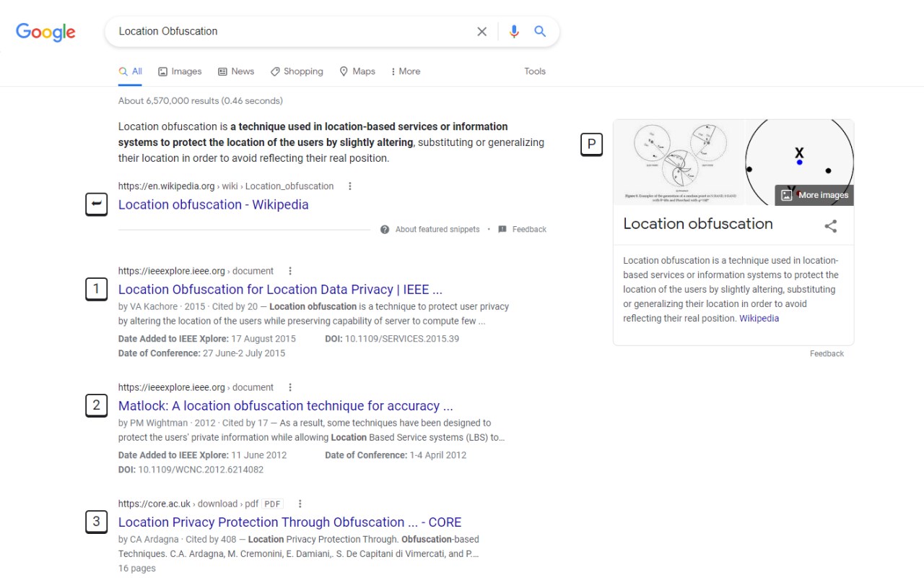This screenshot has height=578, width=924.
Task: Open three-dot menu beside the en.wikipedia.org URL
Action: point(350,186)
